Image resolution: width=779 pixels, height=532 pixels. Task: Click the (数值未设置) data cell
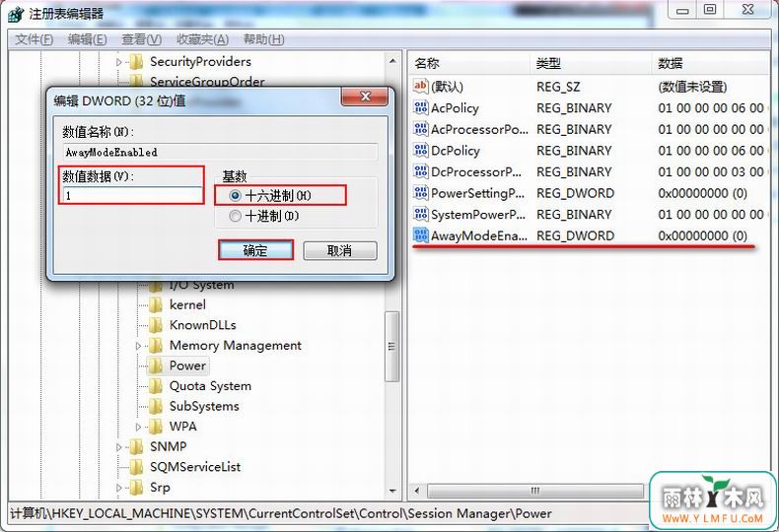point(692,87)
